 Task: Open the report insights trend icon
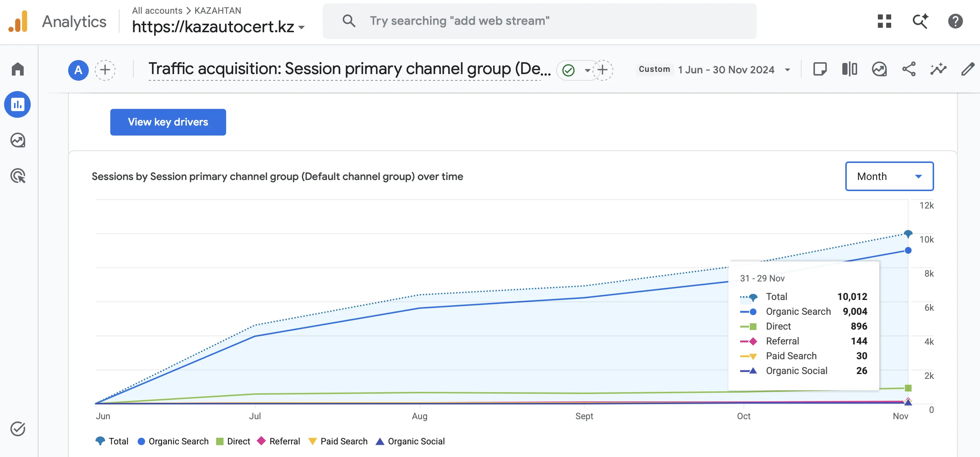tap(879, 69)
